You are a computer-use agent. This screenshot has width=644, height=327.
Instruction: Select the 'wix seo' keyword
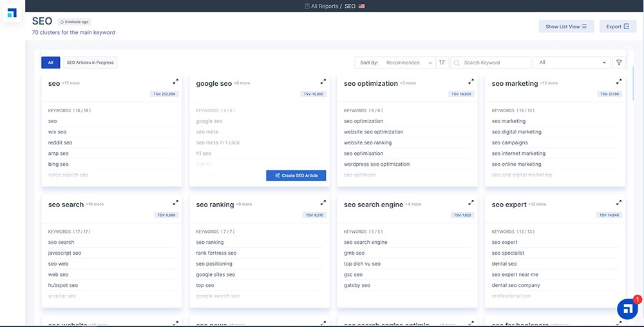57,132
